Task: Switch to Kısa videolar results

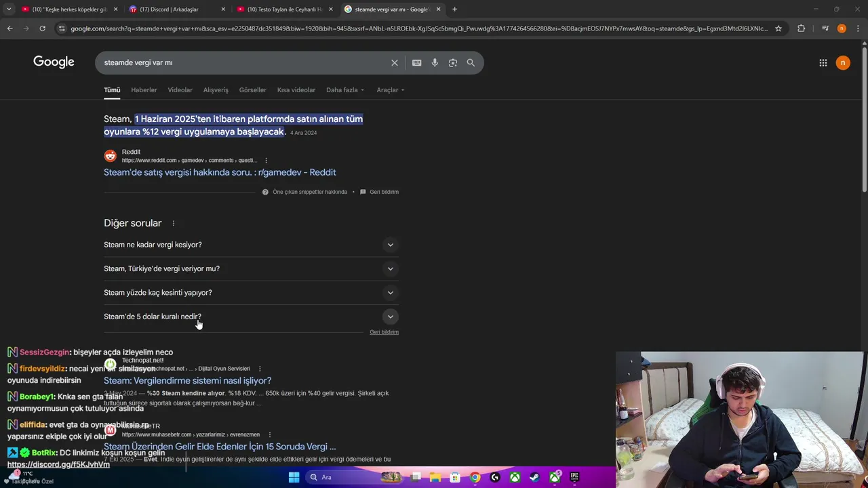Action: (296, 89)
